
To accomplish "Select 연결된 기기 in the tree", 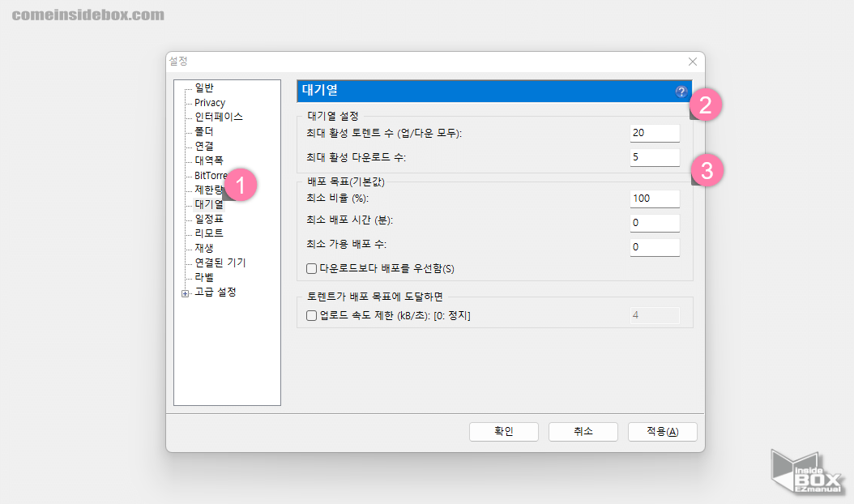I will point(220,263).
